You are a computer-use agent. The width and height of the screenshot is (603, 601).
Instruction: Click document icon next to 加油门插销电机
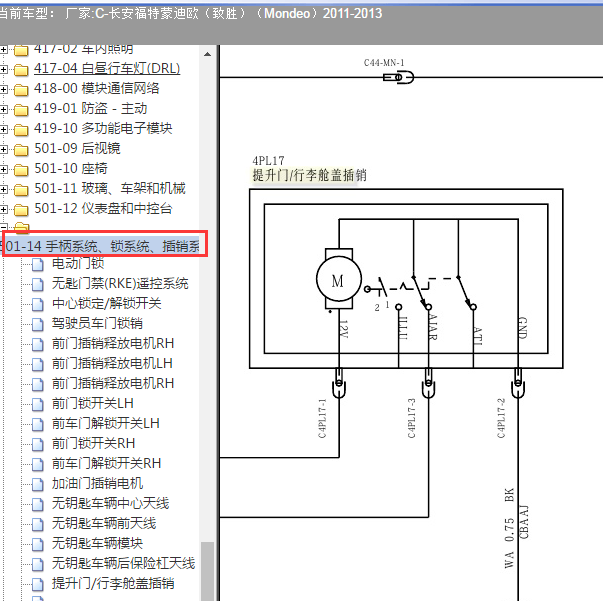tap(38, 484)
